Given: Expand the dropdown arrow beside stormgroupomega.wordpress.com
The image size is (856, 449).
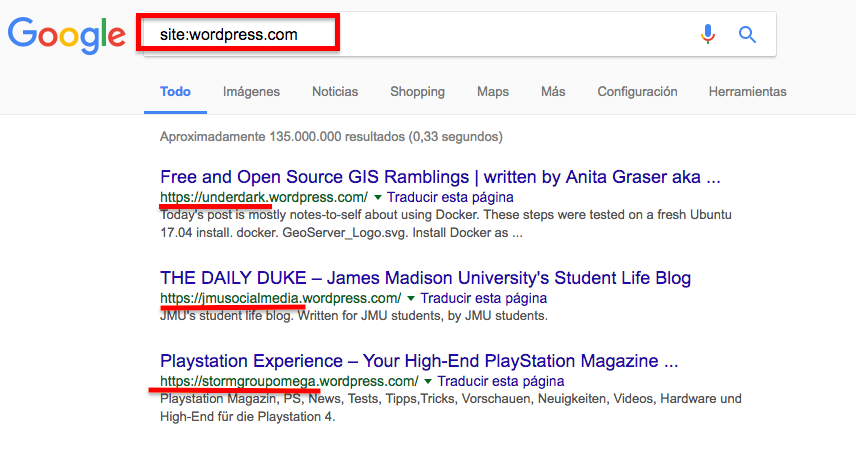Looking at the screenshot, I should pyautogui.click(x=428, y=382).
